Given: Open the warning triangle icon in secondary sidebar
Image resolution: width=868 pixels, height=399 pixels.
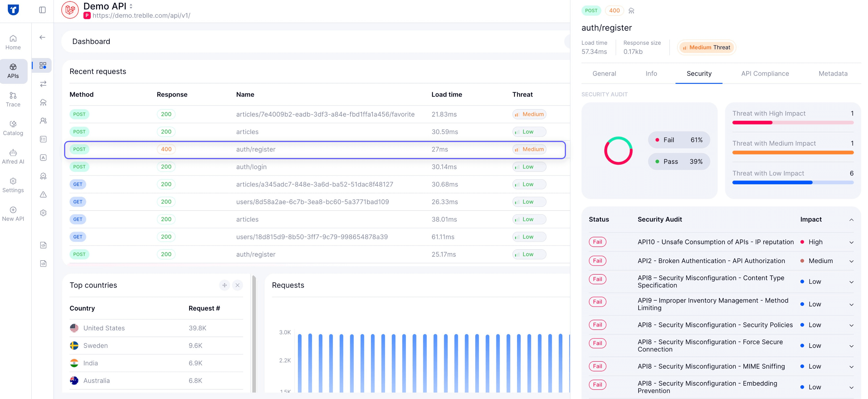Looking at the screenshot, I should pos(43,195).
